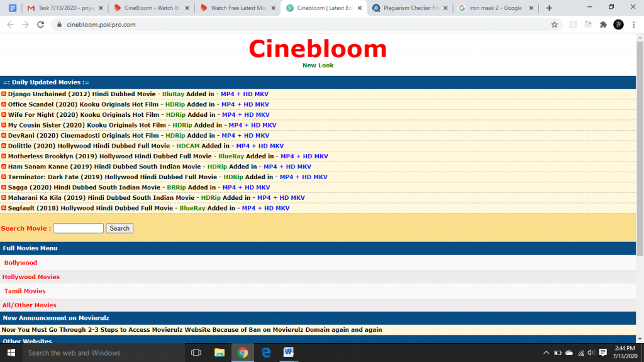Click the browser address bar URL
The width and height of the screenshot is (644, 362).
101,25
